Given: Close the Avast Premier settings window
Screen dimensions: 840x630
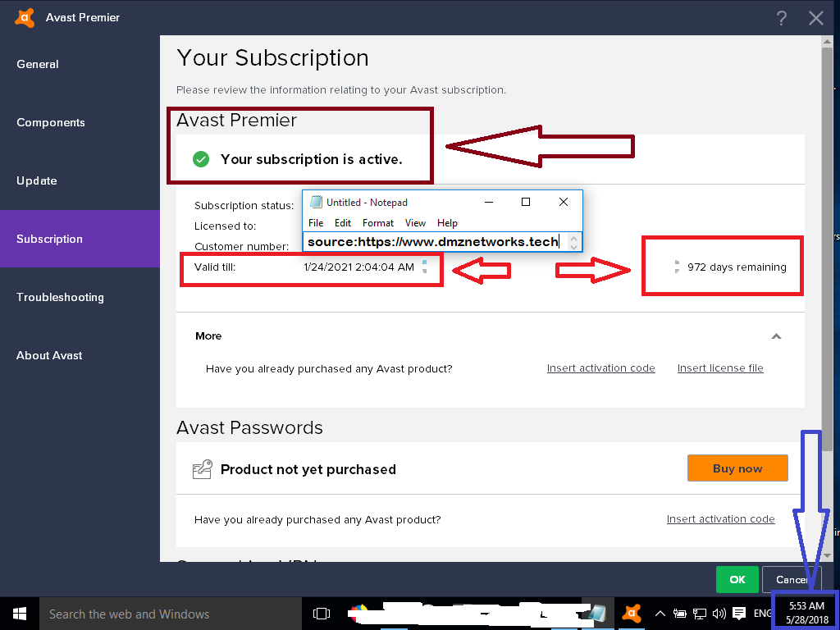Looking at the screenshot, I should (816, 18).
